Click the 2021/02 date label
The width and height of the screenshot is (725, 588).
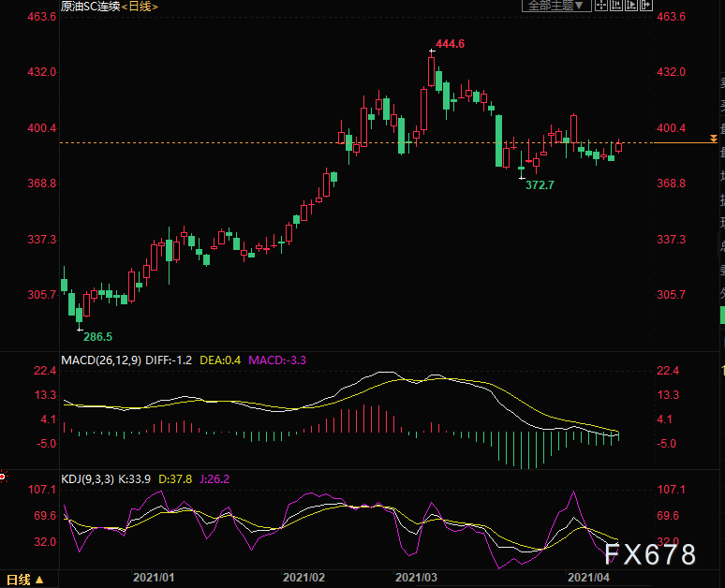coord(303,578)
